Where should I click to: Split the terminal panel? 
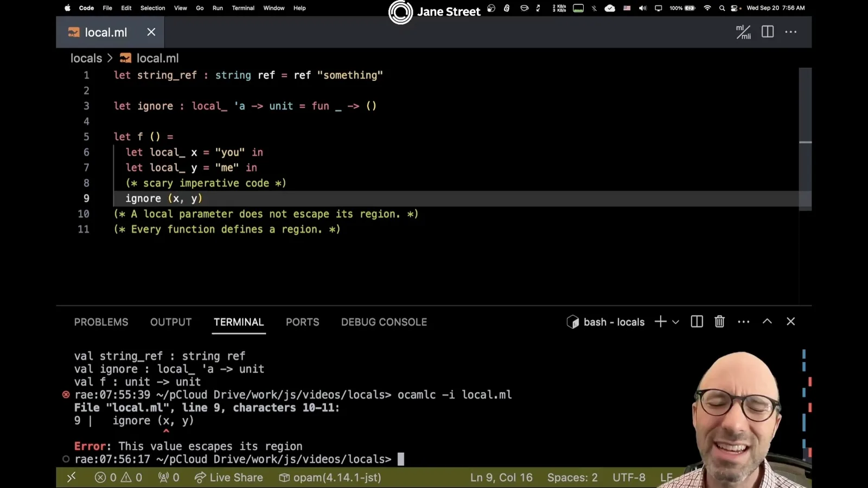[x=697, y=322]
